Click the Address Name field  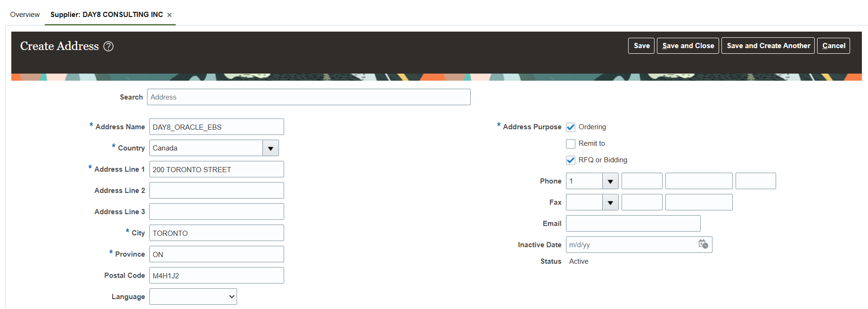[217, 127]
